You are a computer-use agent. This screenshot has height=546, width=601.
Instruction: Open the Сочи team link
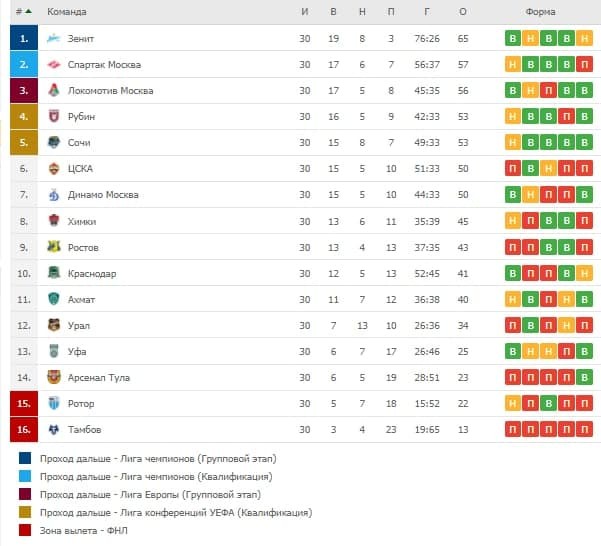pos(79,143)
